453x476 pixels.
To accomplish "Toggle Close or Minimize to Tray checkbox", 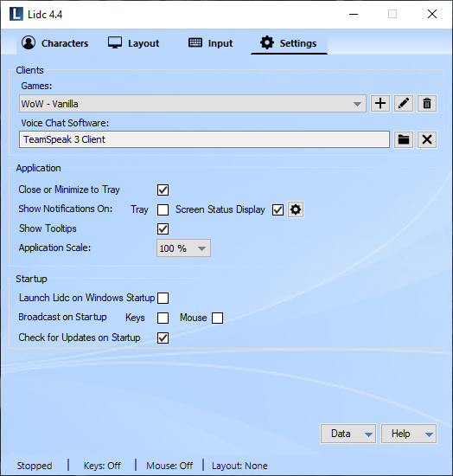I will point(163,190).
